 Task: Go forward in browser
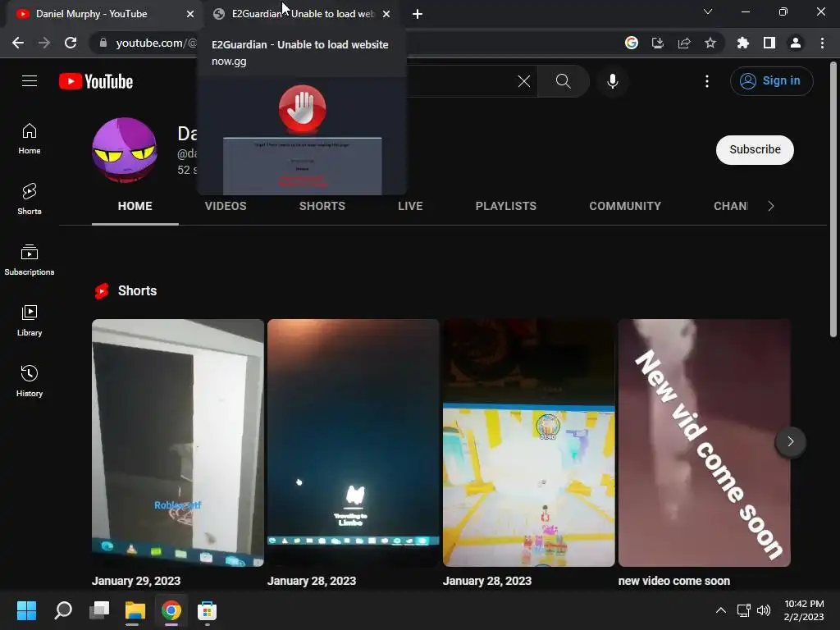[44, 43]
